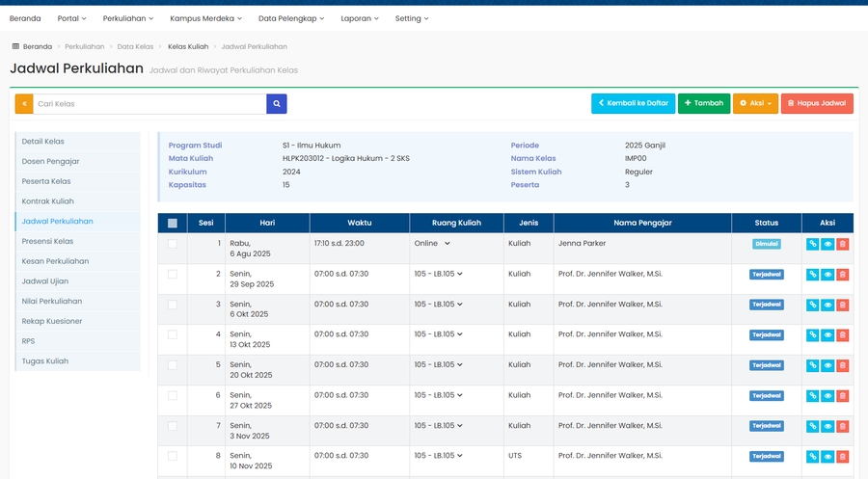Viewport: 868px width, 479px height.
Task: Click the blue search magnifier button
Action: pyautogui.click(x=277, y=104)
